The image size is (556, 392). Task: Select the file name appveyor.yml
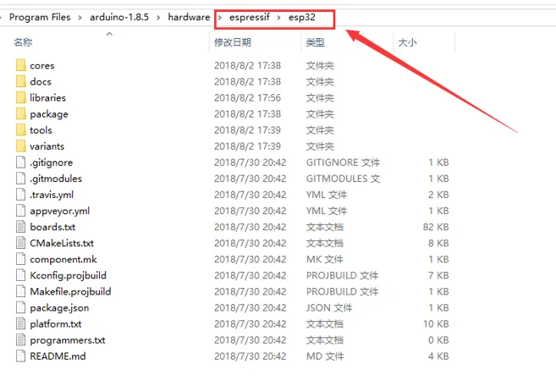59,211
